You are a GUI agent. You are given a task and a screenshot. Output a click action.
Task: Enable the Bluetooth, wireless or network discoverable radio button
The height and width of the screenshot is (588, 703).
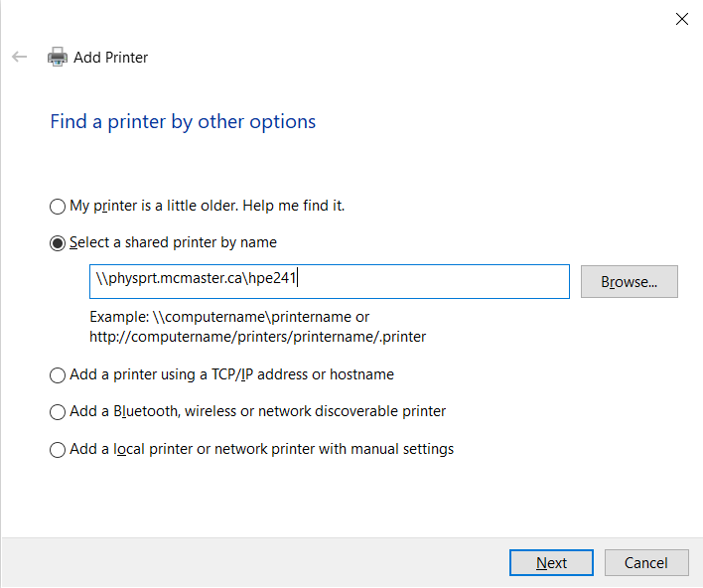click(58, 412)
